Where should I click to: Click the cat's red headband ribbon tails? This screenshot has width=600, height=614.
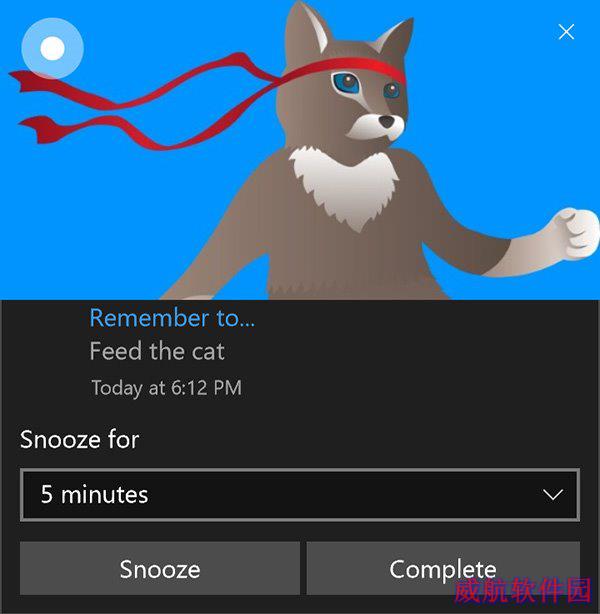point(145,103)
